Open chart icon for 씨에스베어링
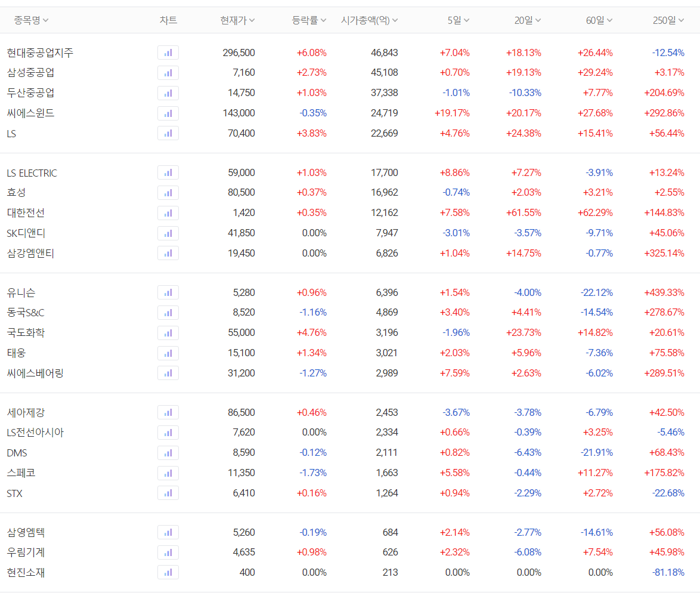Image resolution: width=700 pixels, height=602 pixels. [x=168, y=373]
